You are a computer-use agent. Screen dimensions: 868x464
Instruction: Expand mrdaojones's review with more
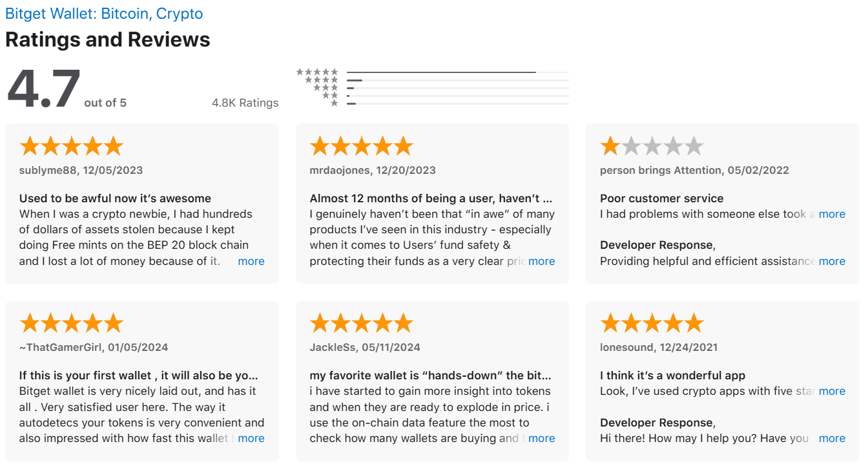click(541, 261)
